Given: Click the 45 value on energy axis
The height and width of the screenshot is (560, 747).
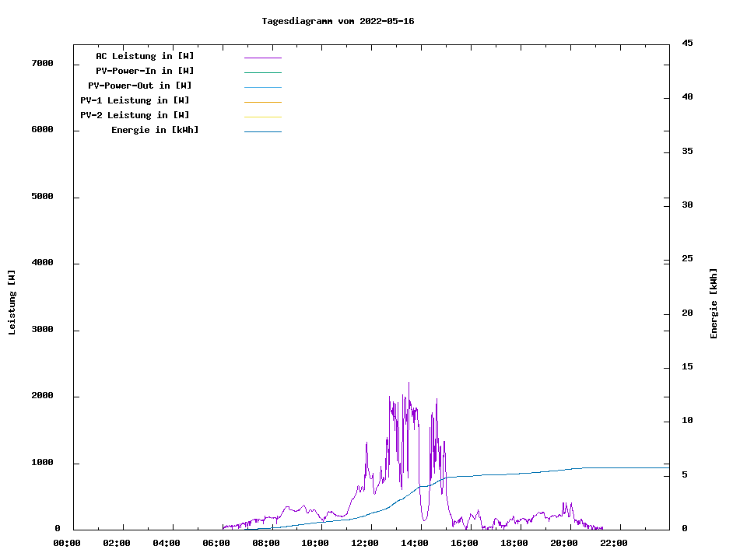Looking at the screenshot, I should (x=687, y=43).
